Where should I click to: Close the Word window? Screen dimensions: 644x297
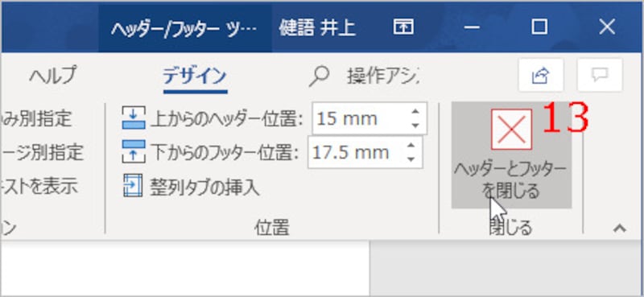tap(607, 27)
